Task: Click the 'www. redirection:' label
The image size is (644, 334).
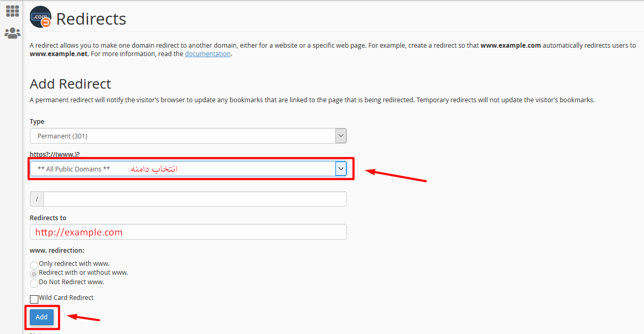Action: pyautogui.click(x=57, y=251)
